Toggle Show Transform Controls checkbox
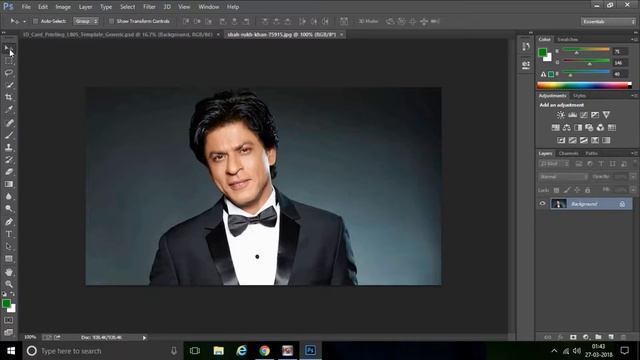Screen dimensions: 640x360 pos(111,21)
